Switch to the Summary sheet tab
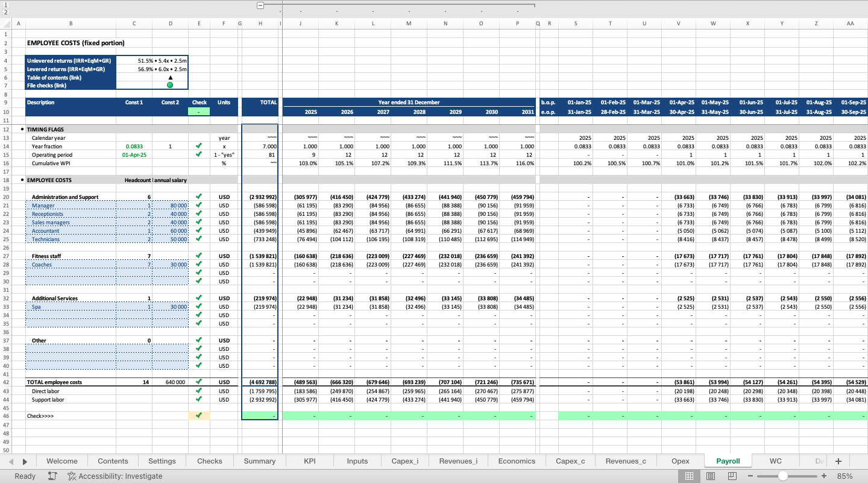 tap(259, 460)
